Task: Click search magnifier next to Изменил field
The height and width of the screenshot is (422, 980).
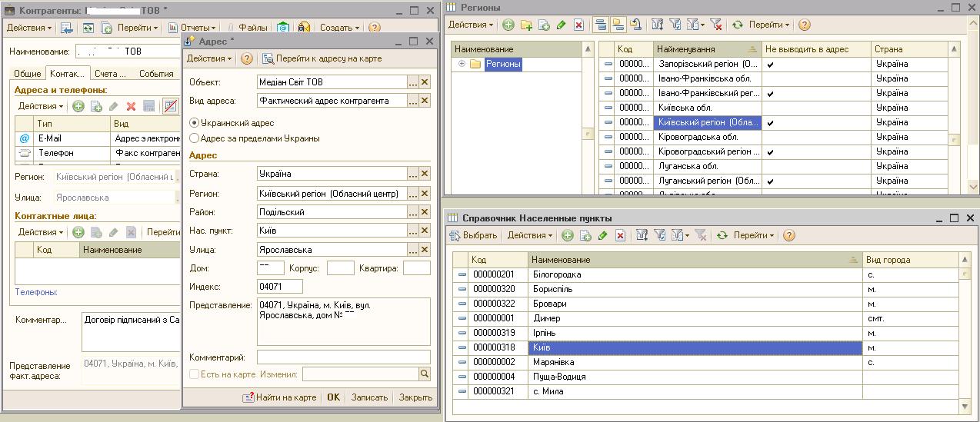Action: [x=425, y=374]
